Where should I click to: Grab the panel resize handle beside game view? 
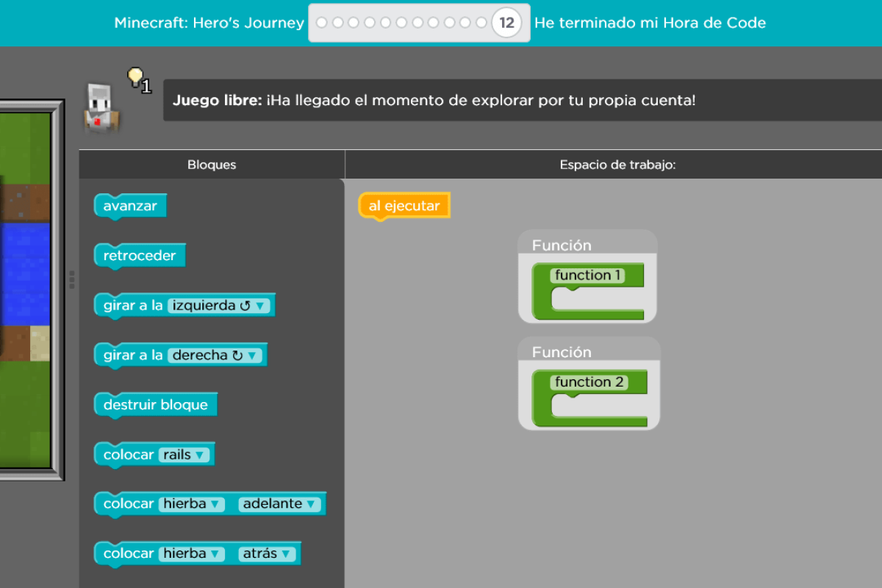click(71, 279)
